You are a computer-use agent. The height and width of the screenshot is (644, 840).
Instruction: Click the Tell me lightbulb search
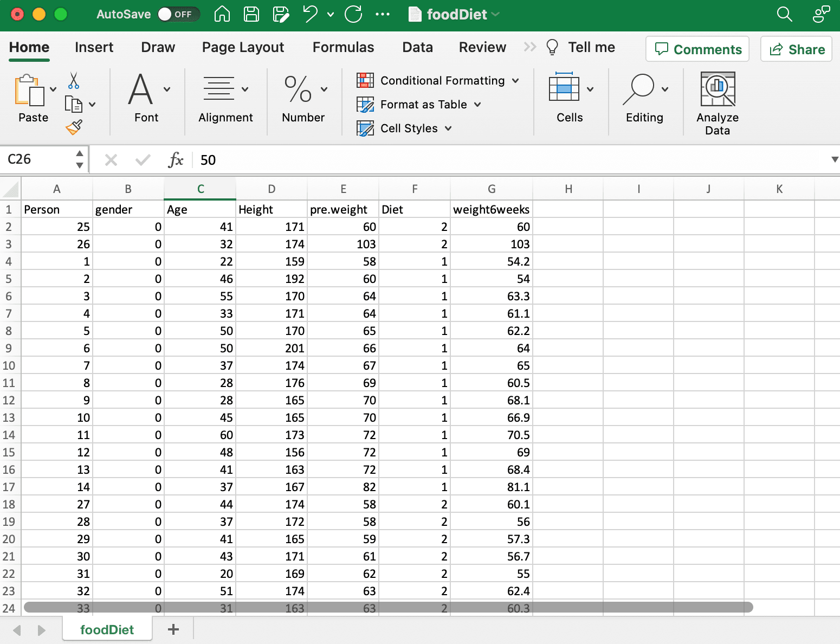point(580,48)
